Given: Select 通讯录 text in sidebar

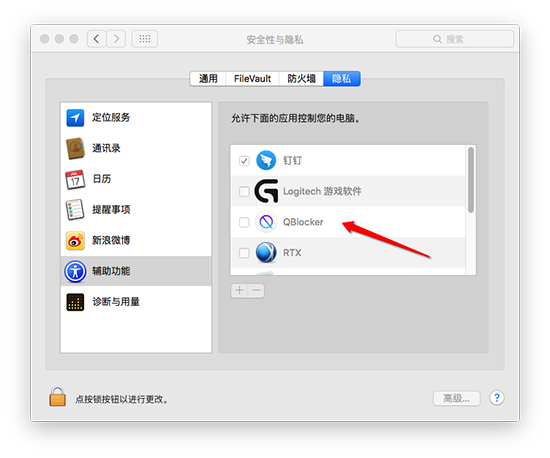Looking at the screenshot, I should 106,148.
